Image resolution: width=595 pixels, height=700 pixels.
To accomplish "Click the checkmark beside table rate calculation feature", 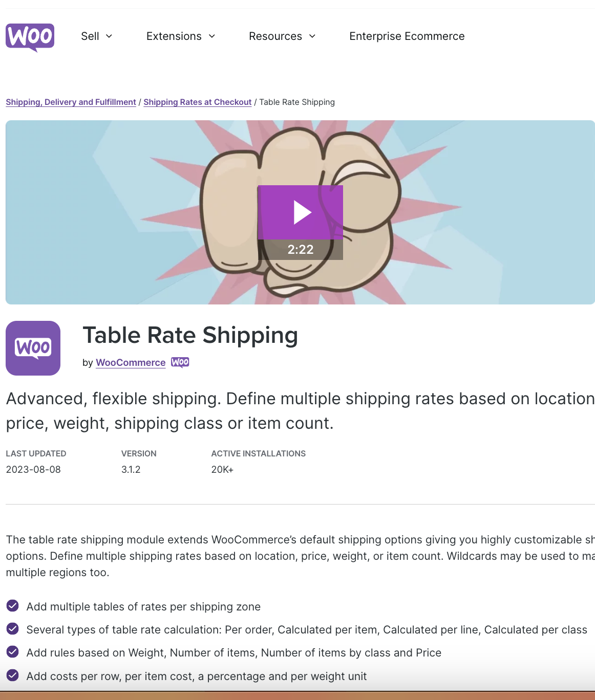I will [12, 629].
